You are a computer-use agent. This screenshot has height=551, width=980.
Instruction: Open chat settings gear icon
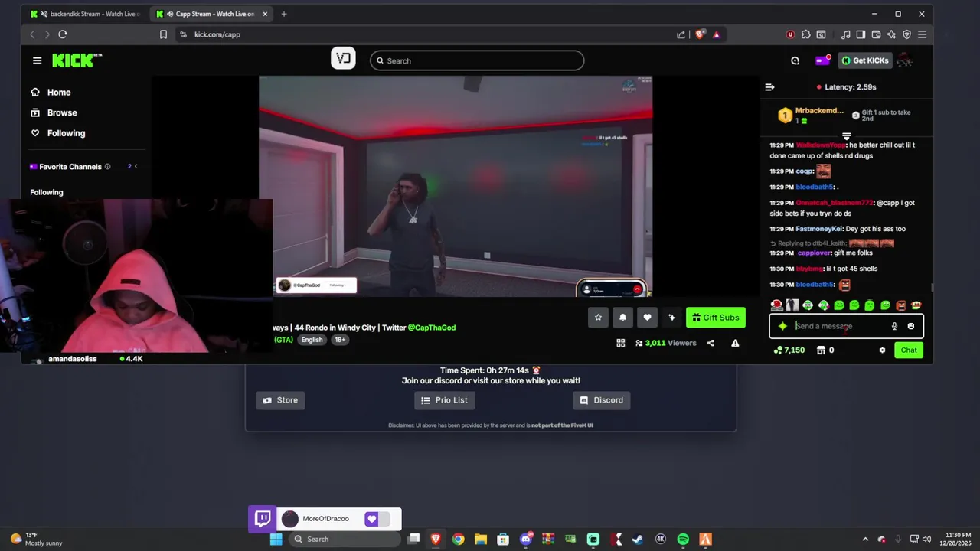click(882, 350)
